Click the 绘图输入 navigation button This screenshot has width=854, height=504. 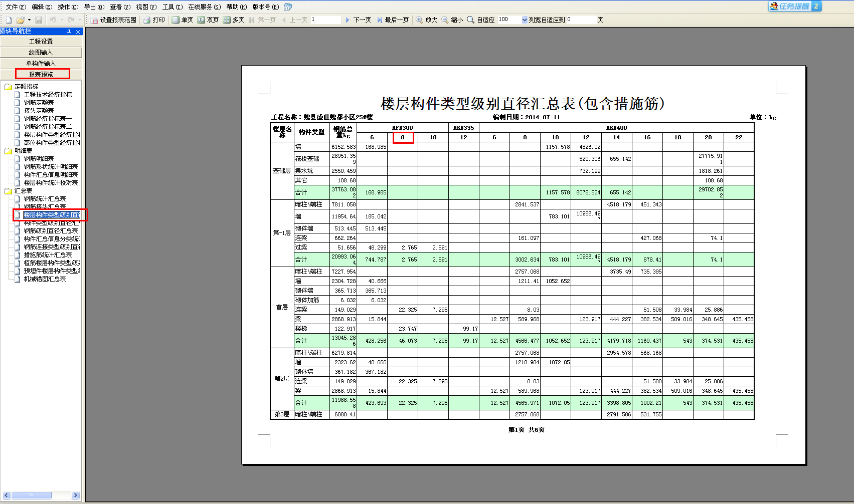tap(41, 53)
